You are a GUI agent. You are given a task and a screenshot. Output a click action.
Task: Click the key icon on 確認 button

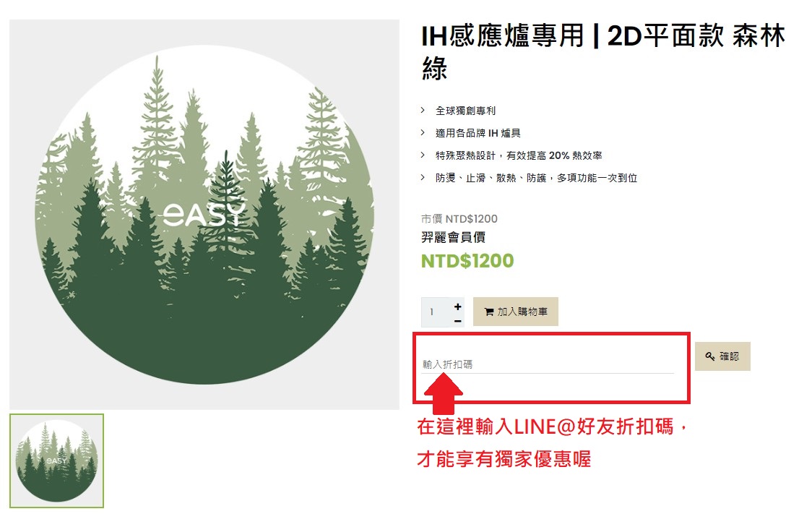point(710,356)
